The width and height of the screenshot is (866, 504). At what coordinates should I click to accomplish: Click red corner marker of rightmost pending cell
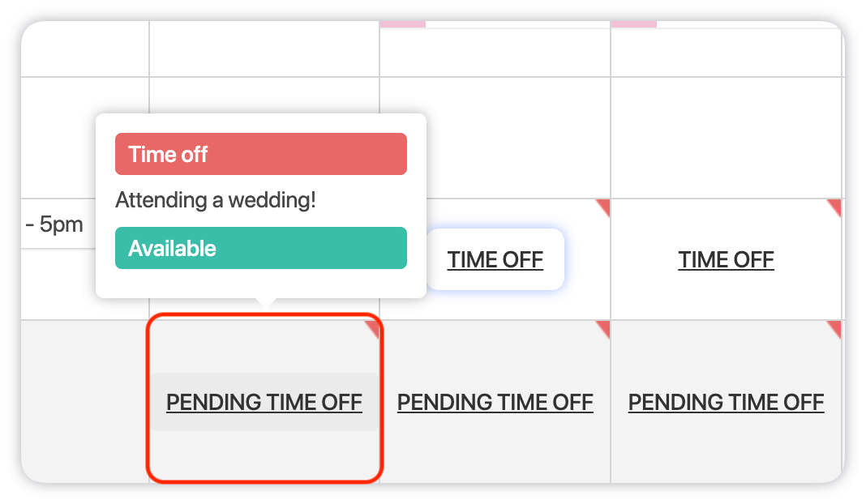835,327
